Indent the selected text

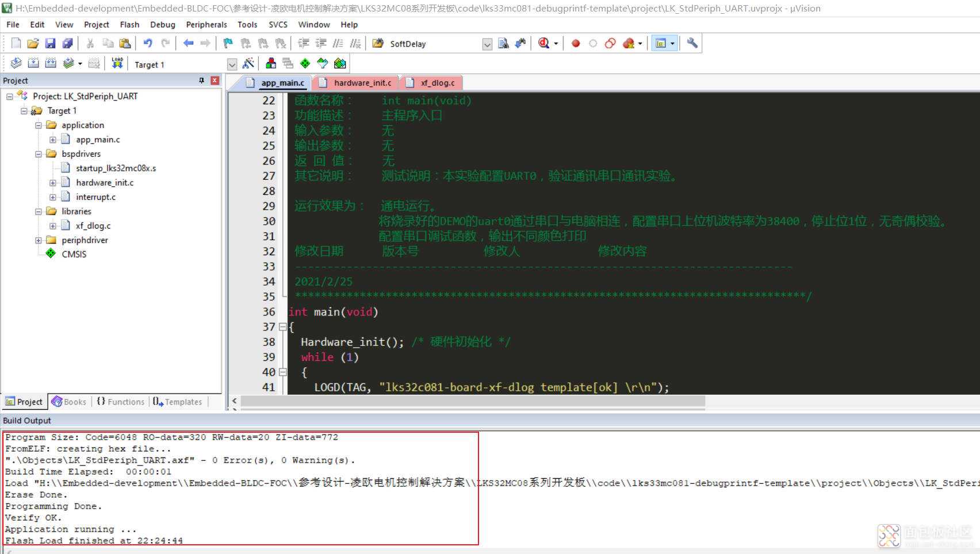tap(304, 43)
